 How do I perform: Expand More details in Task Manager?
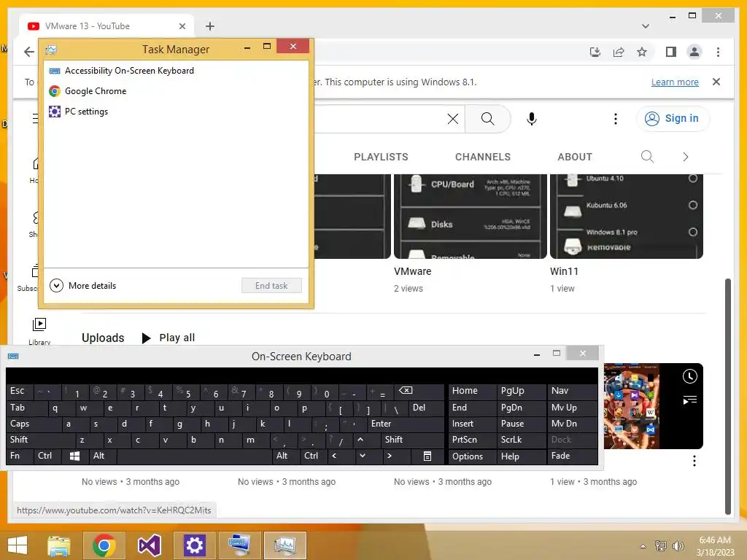pyautogui.click(x=83, y=286)
